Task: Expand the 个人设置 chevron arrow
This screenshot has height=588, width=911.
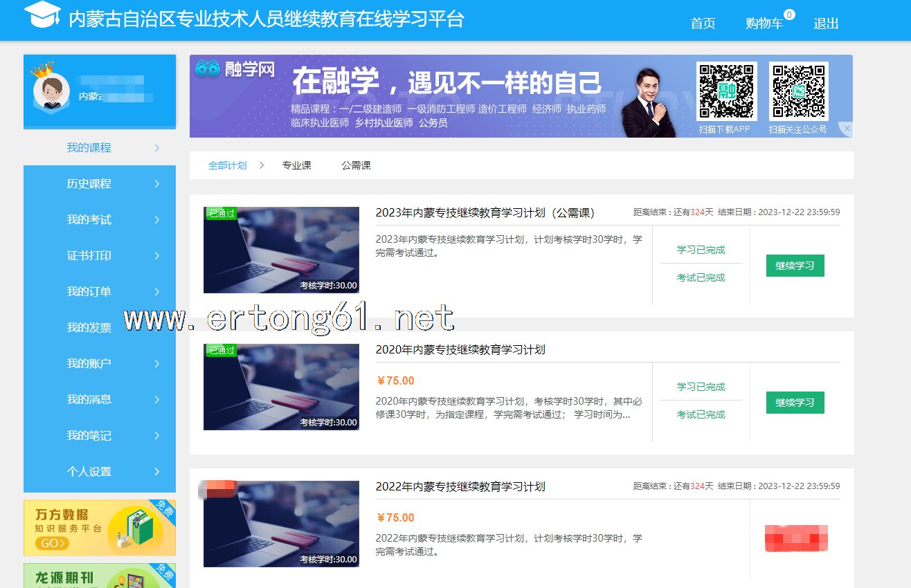Action: point(157,472)
